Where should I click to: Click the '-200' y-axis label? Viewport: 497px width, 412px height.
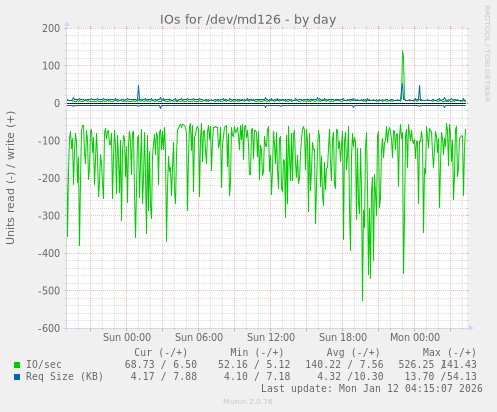[49, 178]
